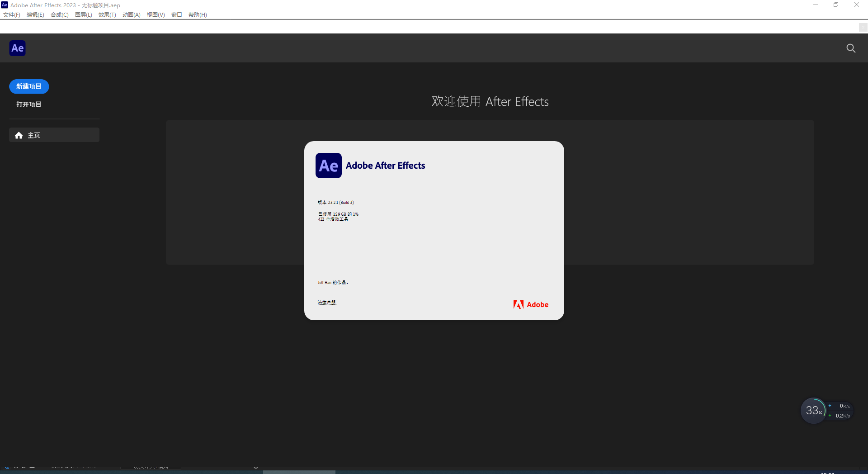Select the 主页 tab in sidebar
This screenshot has width=868, height=474.
click(54, 135)
